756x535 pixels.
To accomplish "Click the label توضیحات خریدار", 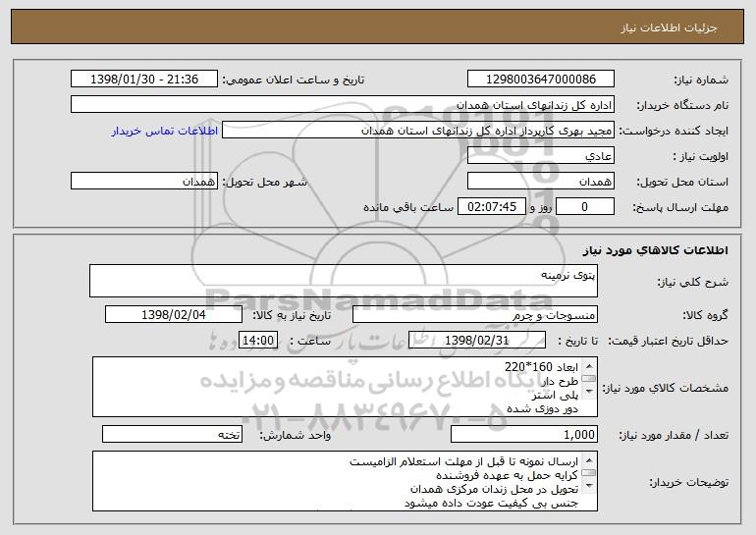I will coord(688,482).
